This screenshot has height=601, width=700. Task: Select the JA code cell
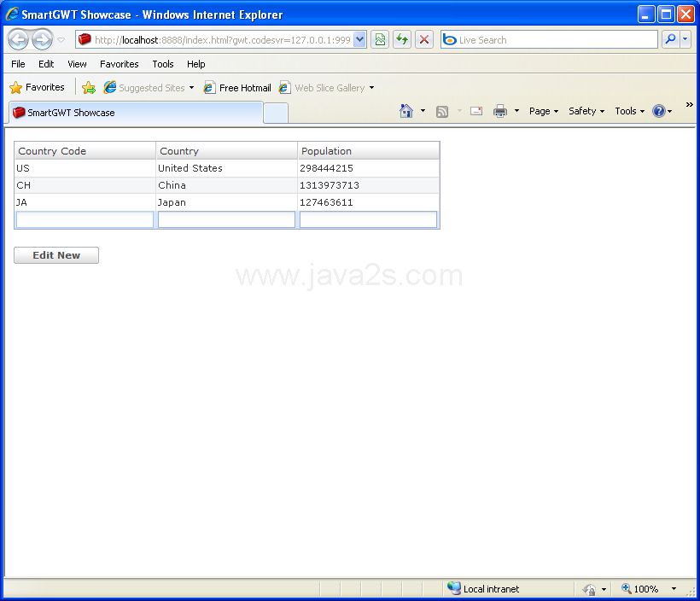pos(85,202)
